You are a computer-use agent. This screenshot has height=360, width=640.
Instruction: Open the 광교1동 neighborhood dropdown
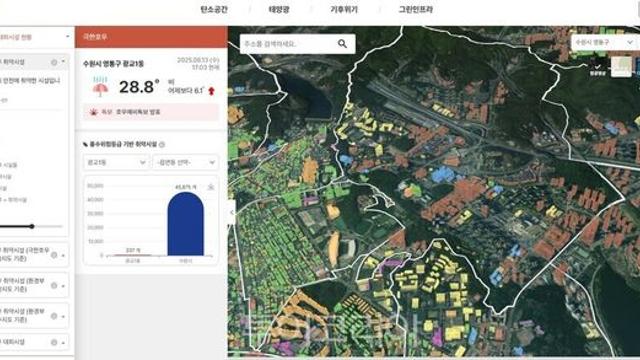(x=116, y=162)
